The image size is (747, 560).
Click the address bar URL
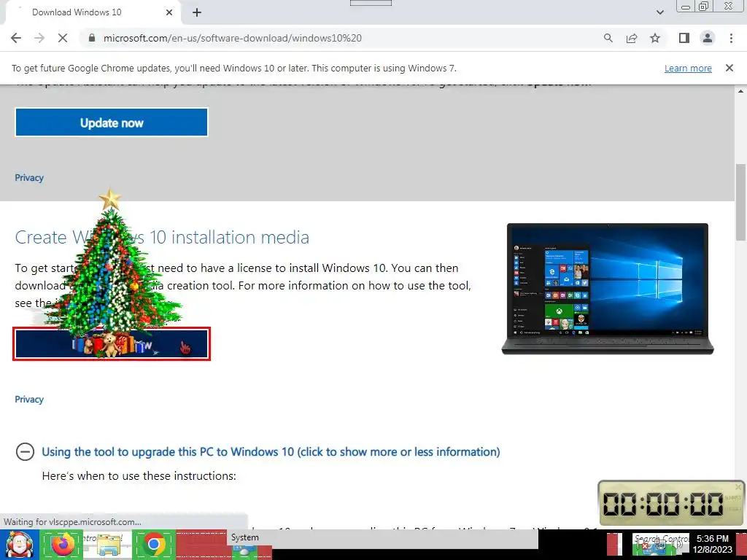point(233,38)
